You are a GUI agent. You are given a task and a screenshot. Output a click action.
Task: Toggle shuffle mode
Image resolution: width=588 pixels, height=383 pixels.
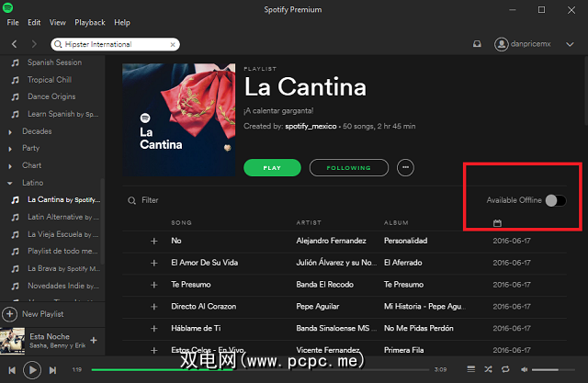coord(488,369)
